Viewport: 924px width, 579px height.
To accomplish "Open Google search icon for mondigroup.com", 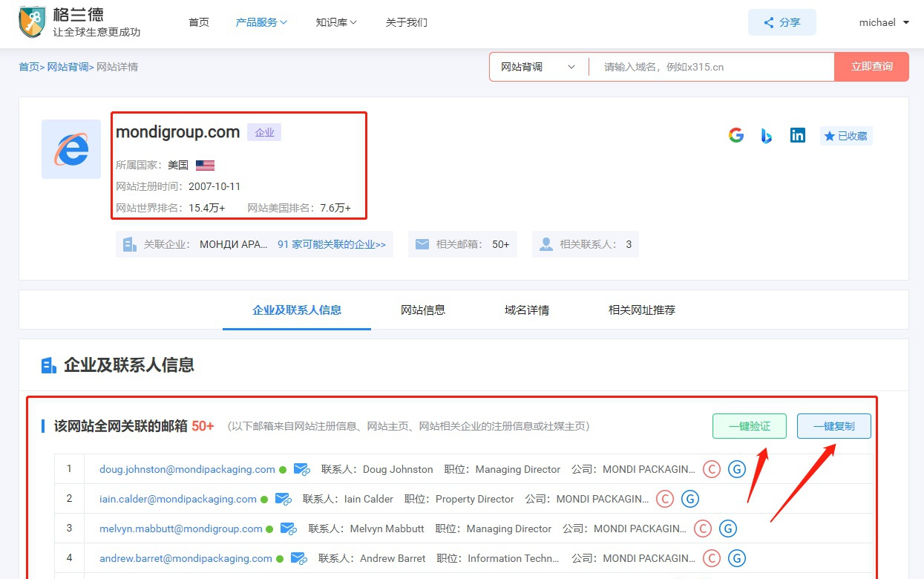I will 736,135.
